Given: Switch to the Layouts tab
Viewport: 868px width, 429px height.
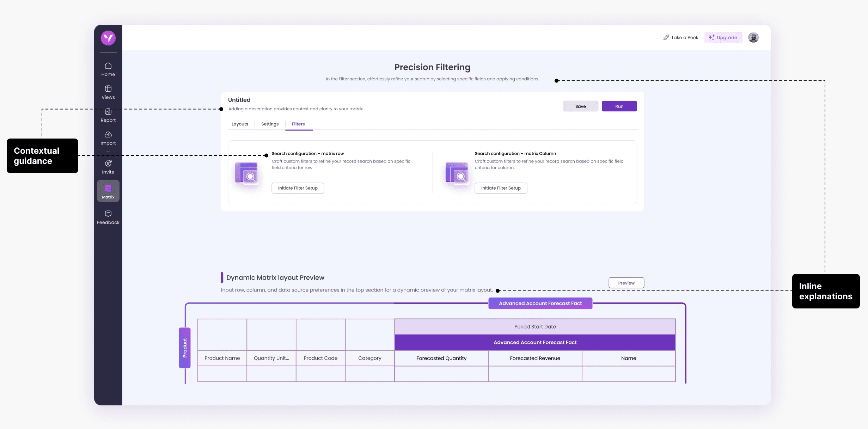Looking at the screenshot, I should [240, 124].
